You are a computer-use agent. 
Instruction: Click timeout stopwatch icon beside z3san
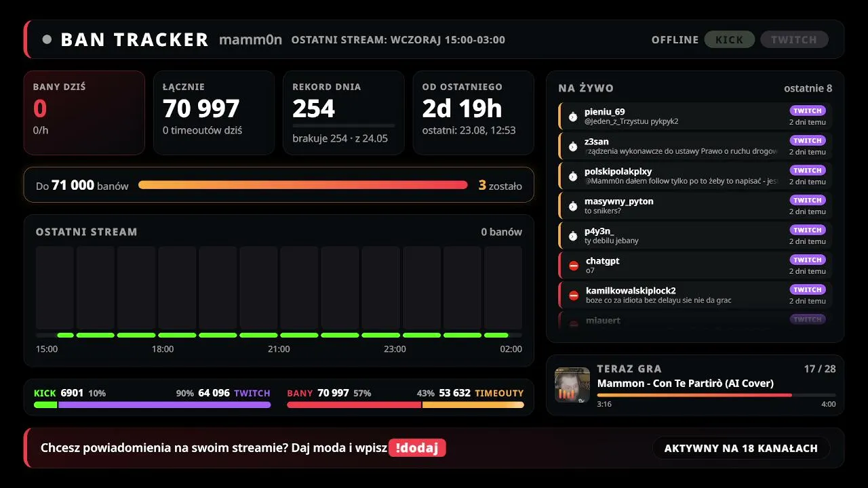573,146
